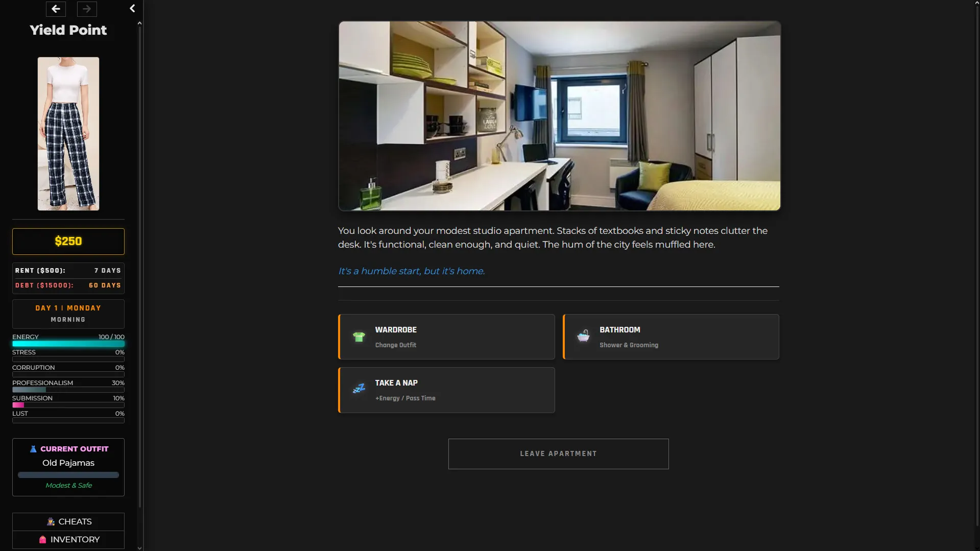Click the character outfit portrait image
The width and height of the screenshot is (980, 551).
point(68,134)
